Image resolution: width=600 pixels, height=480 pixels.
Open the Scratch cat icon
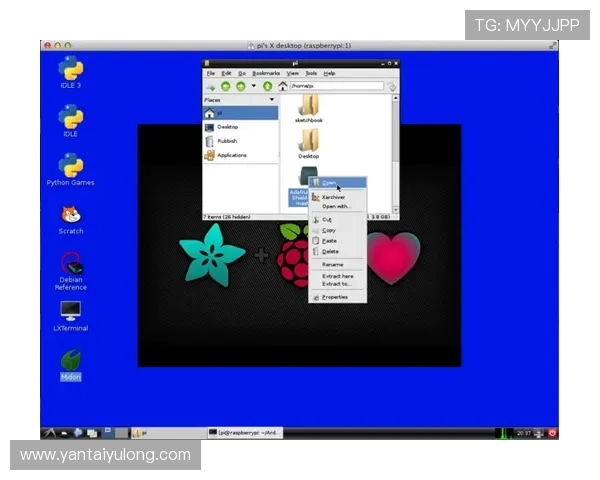click(70, 214)
